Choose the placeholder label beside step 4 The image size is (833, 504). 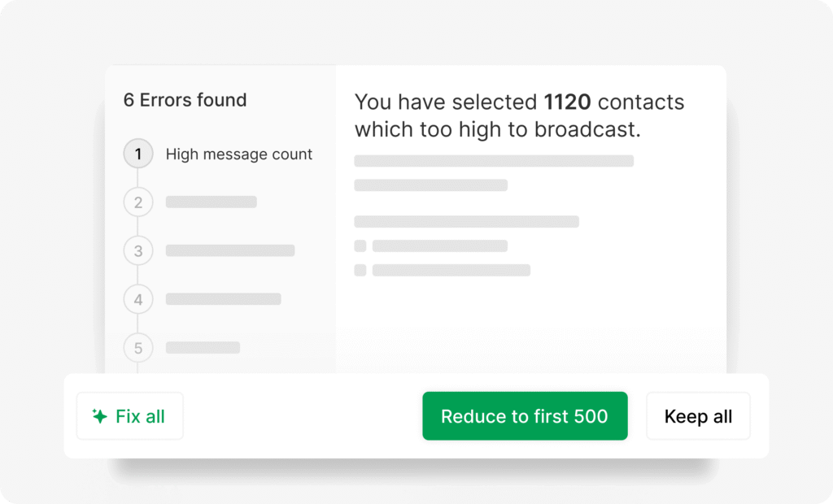[x=224, y=299]
